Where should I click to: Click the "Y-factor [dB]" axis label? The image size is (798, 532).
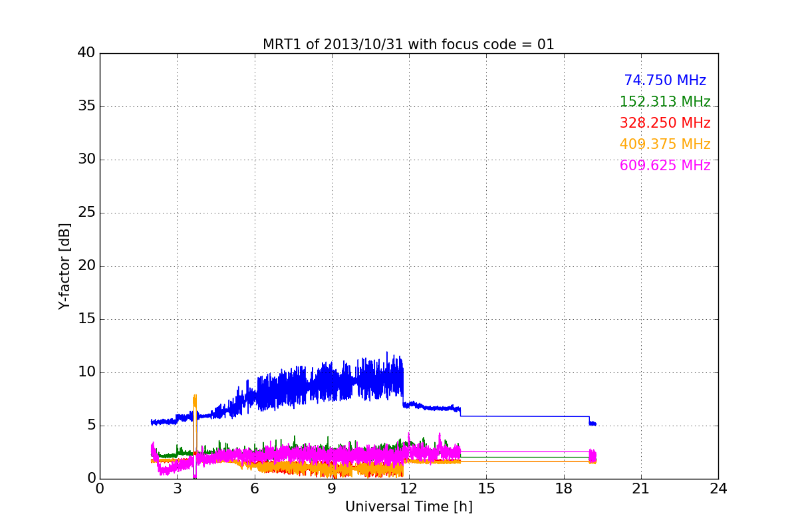click(x=65, y=266)
